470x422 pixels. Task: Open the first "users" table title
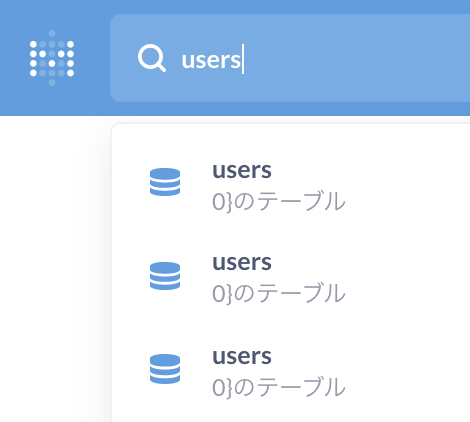click(242, 170)
